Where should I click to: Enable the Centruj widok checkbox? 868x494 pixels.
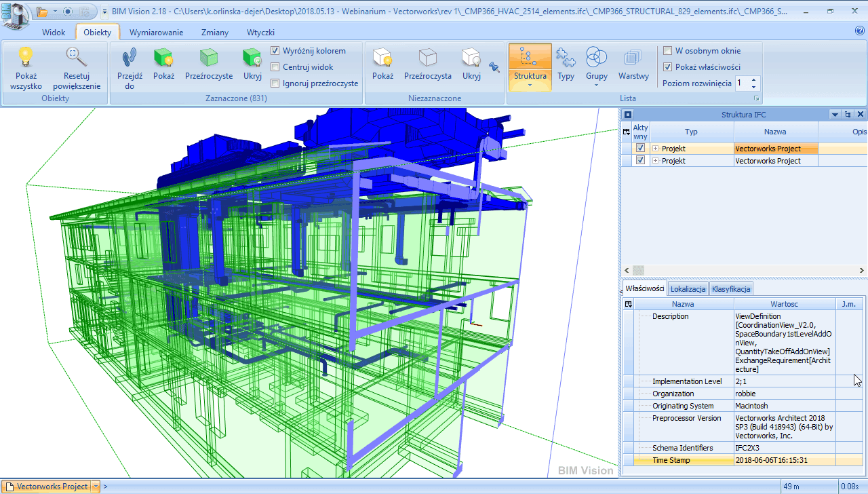coord(275,67)
